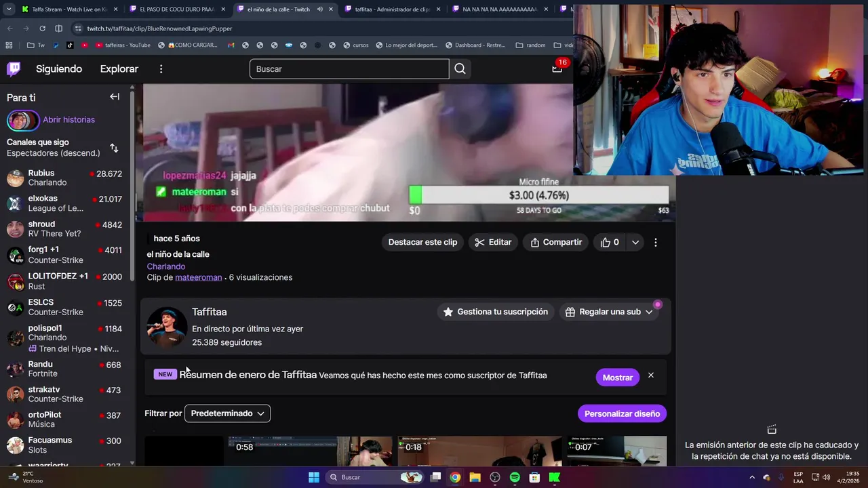Open Task View from the taskbar
The height and width of the screenshot is (488, 868).
436,477
